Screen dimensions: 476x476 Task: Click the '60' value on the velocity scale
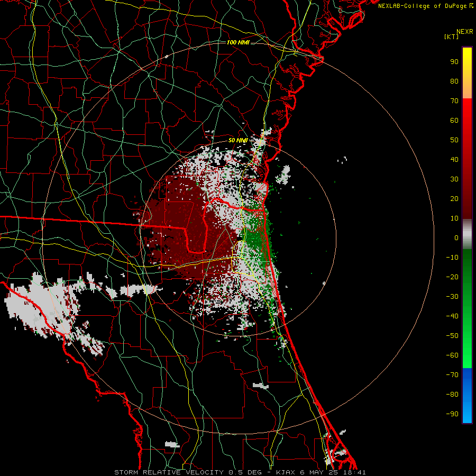coord(454,121)
